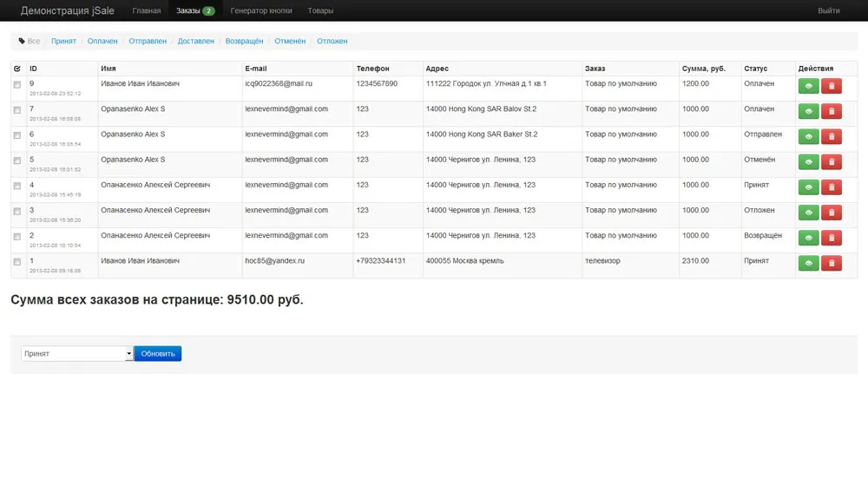Delete order 6 using trash icon
This screenshot has height=498, width=868.
click(x=831, y=136)
